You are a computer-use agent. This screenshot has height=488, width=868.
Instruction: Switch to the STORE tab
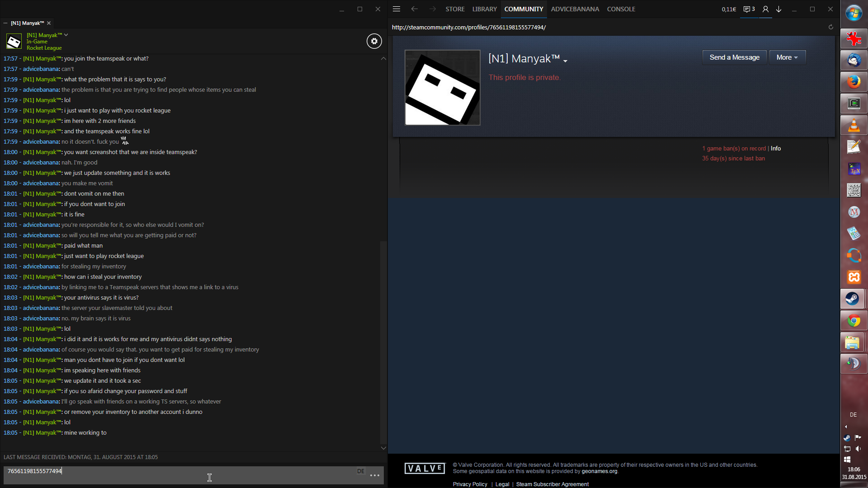tap(455, 9)
